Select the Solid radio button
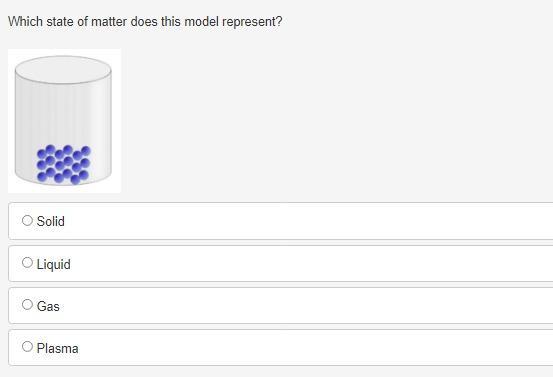Viewport: 553px width, 377px height. click(x=27, y=220)
